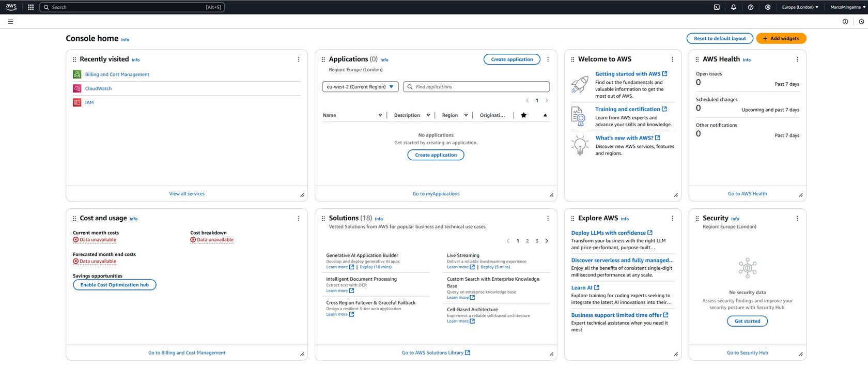Screen dimensions: 868x367
Task: Open the notifications bell
Action: point(733,7)
